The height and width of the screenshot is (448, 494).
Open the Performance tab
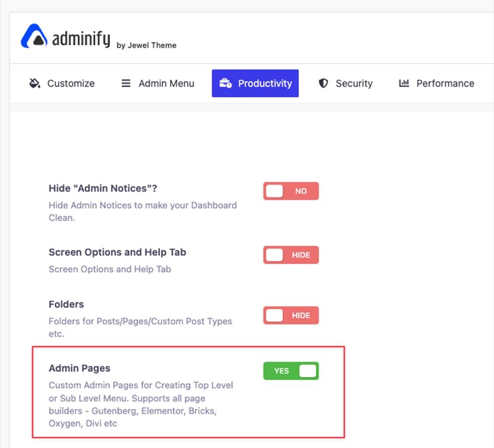[437, 83]
